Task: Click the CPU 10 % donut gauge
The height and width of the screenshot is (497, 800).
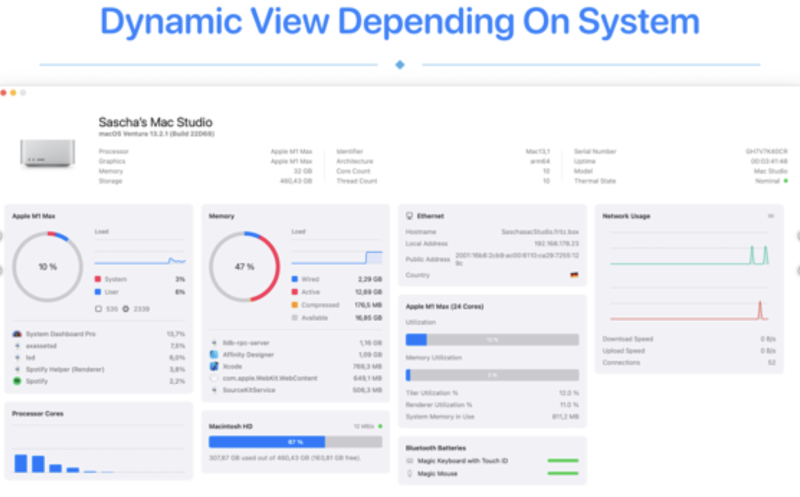Action: [47, 267]
